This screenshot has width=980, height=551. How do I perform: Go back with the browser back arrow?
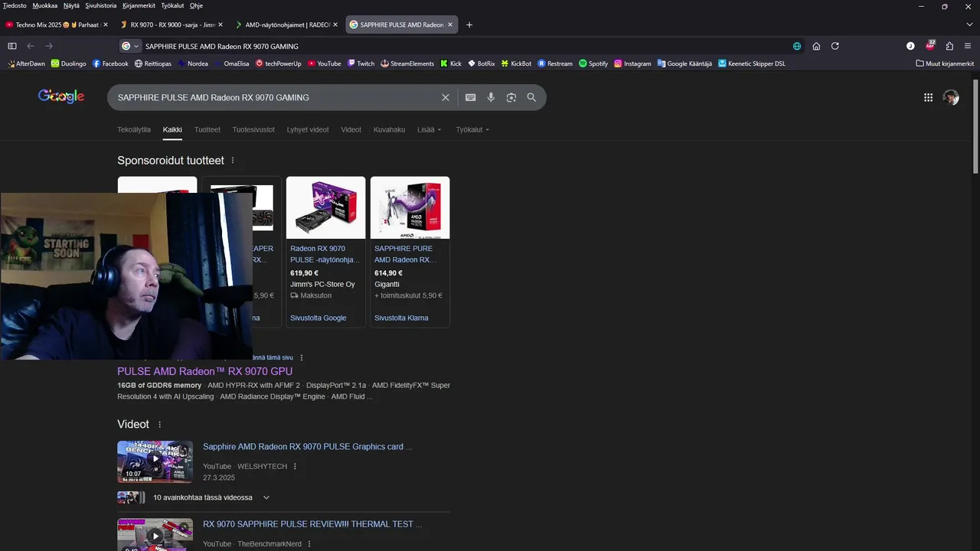click(31, 46)
